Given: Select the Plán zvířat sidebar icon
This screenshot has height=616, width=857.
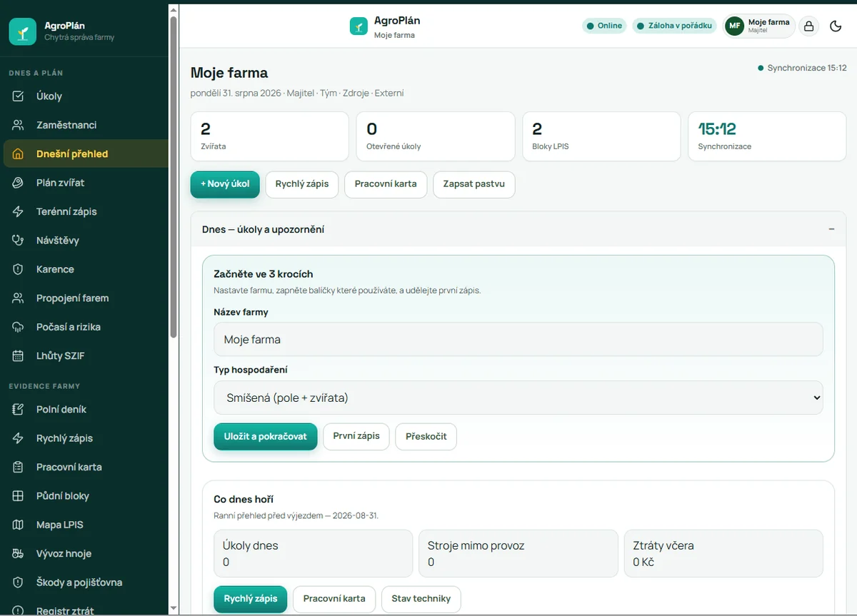Looking at the screenshot, I should point(19,183).
